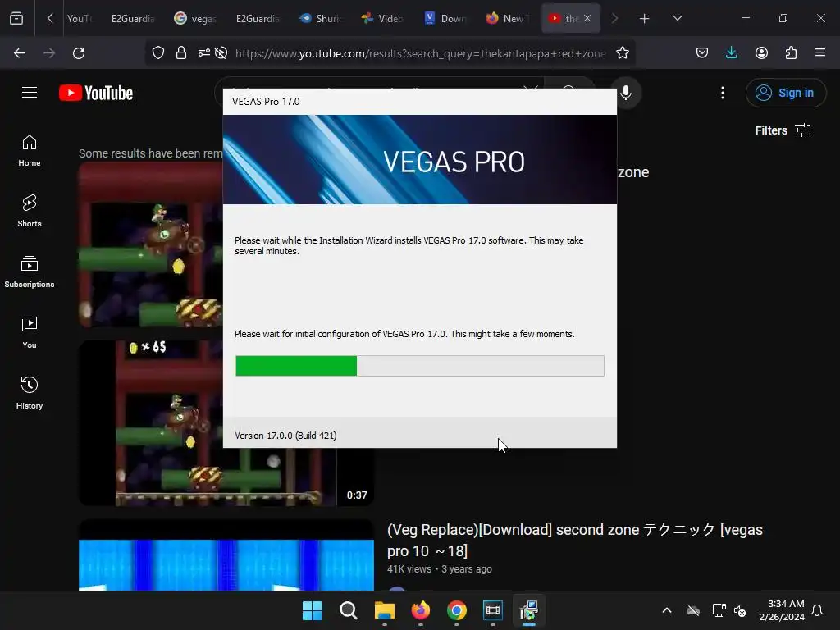The width and height of the screenshot is (840, 630).
Task: Click the VEGAS Pro installation progress bar
Action: (x=420, y=366)
